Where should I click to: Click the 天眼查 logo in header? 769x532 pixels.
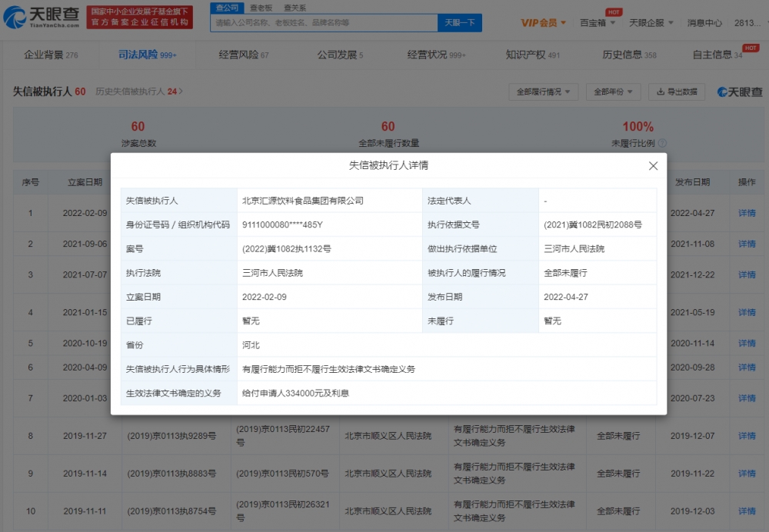coord(42,17)
